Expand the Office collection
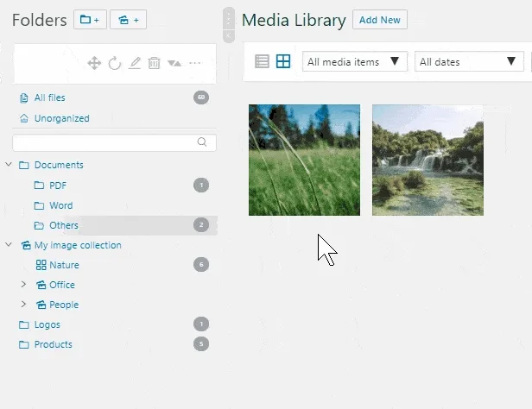 [24, 285]
